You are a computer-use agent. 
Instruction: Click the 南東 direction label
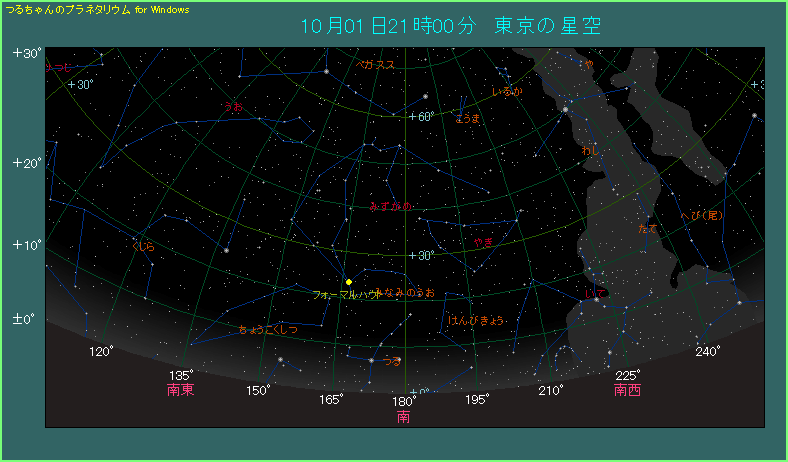pyautogui.click(x=181, y=390)
